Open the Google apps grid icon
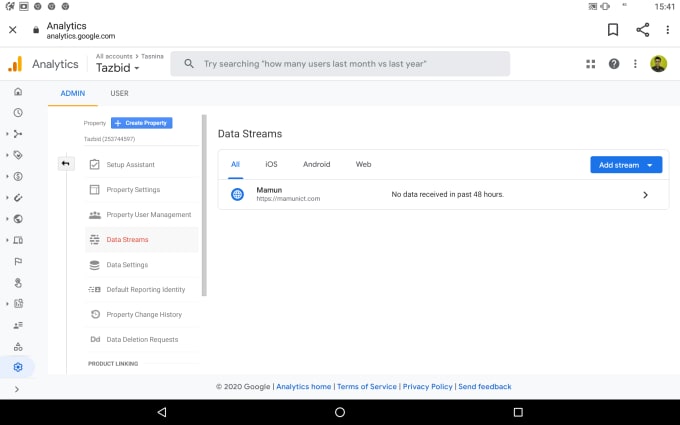680x425 pixels. point(591,64)
